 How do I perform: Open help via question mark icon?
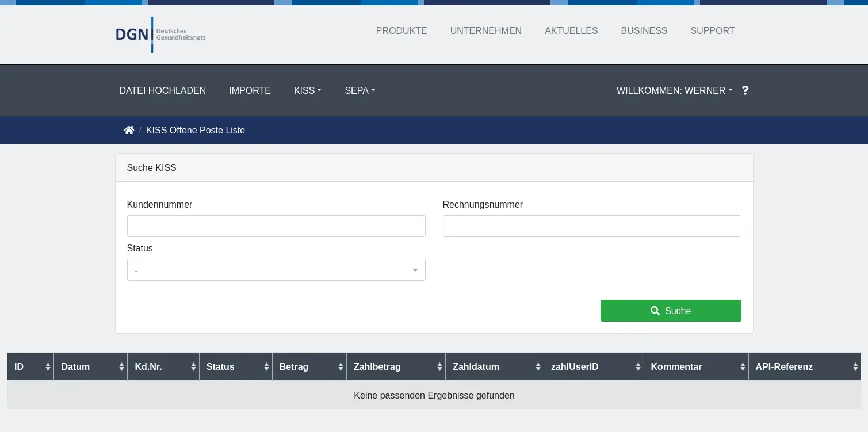745,90
